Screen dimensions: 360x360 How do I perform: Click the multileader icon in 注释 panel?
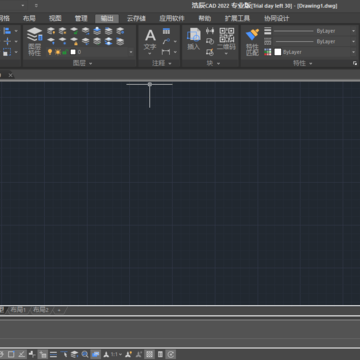pos(166,41)
